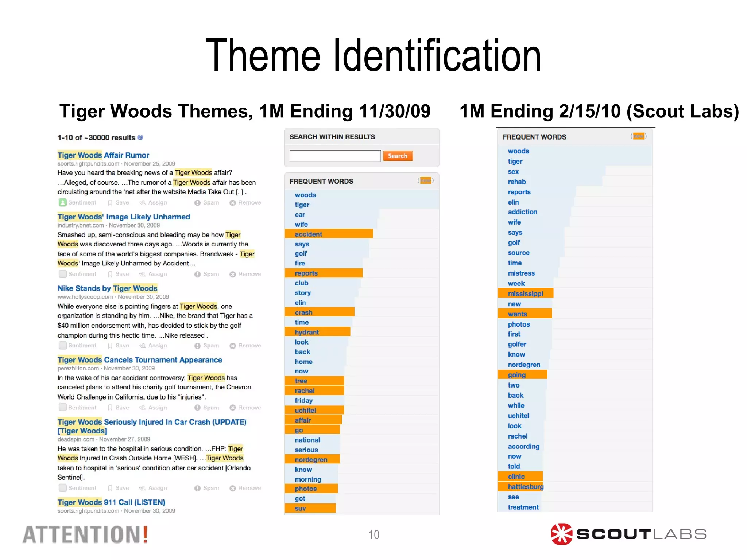Viewport: 747px width, 560px height.
Task: Assign the Image Likely Unharmed result
Action: pyautogui.click(x=153, y=274)
